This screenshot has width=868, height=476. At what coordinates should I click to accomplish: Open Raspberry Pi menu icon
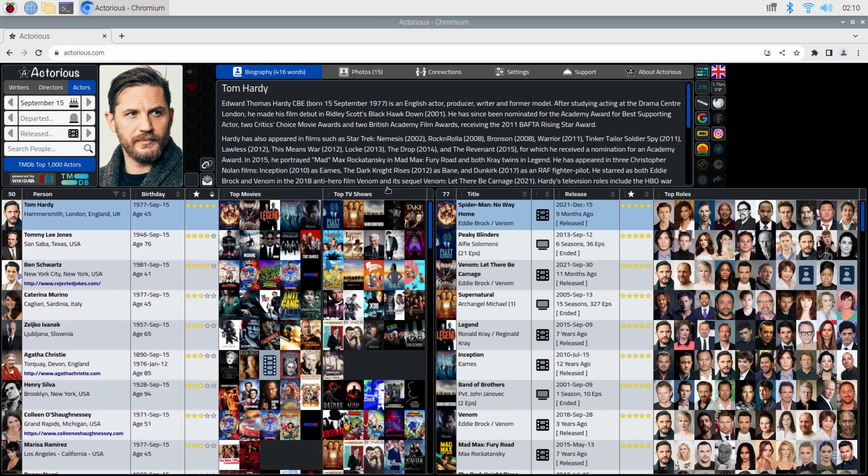coord(10,8)
